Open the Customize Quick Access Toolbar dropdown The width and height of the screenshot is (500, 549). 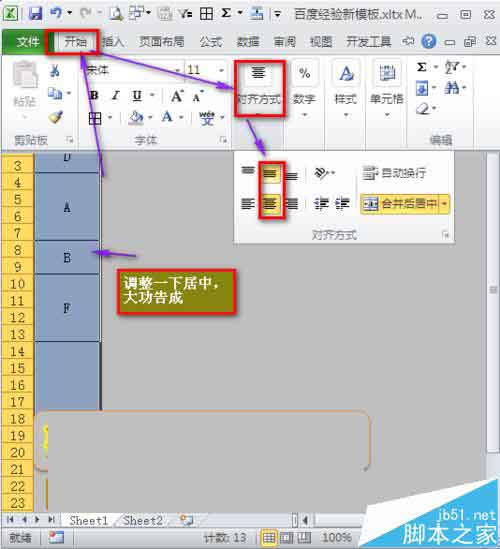coord(277,14)
